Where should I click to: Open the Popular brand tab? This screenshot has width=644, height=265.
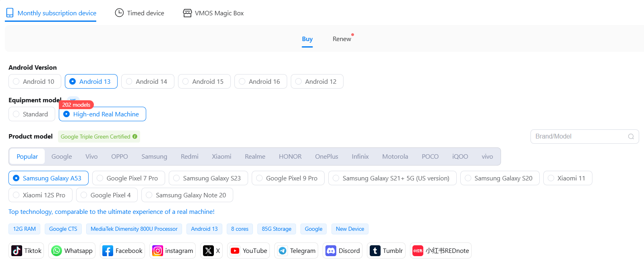pos(27,156)
